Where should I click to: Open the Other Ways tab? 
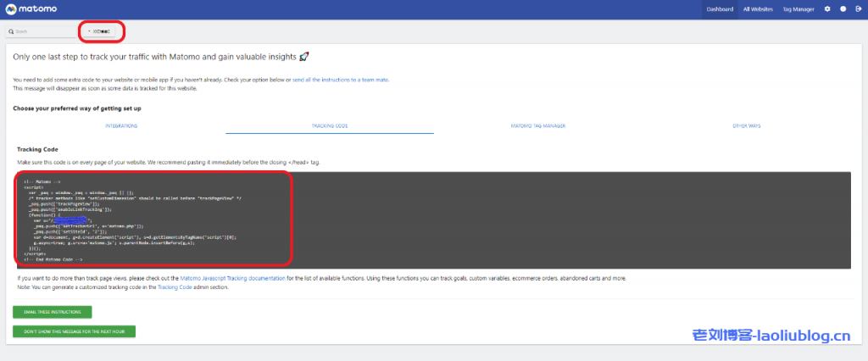(747, 125)
